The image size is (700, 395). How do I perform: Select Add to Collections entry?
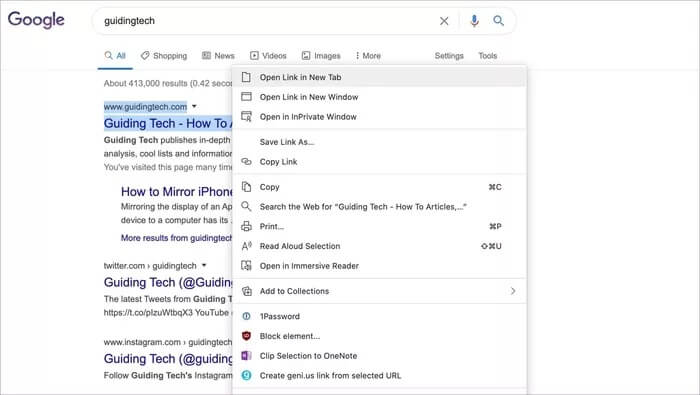point(379,291)
